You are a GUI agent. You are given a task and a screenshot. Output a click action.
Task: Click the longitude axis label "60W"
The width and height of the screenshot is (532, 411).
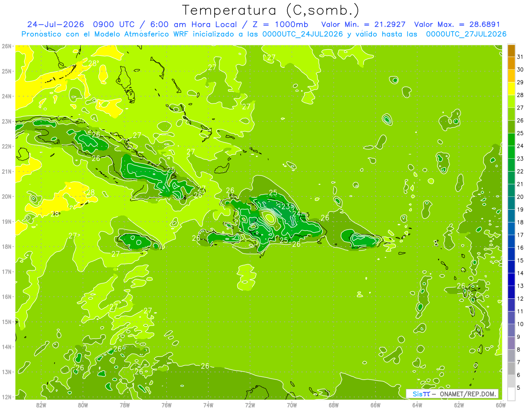(x=501, y=405)
